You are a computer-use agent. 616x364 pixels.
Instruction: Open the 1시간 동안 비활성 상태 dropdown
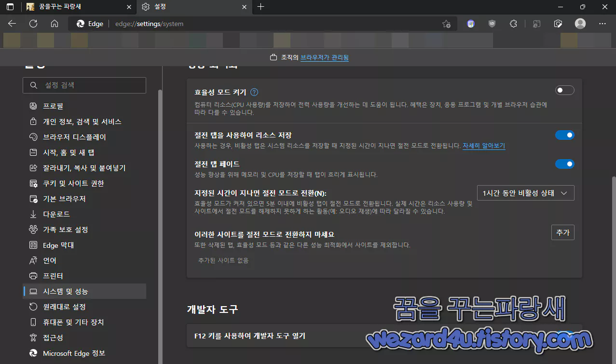[x=525, y=192]
